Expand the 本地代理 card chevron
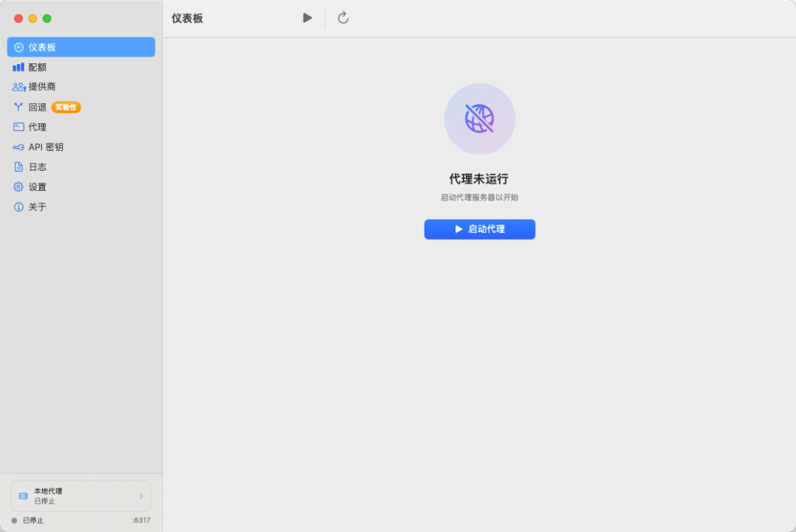 pos(142,495)
